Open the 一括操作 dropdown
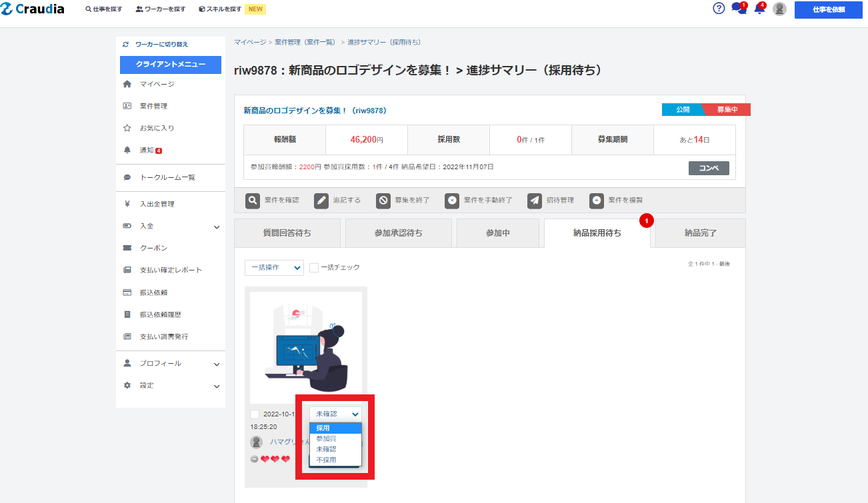This screenshot has width=868, height=503. 274,268
